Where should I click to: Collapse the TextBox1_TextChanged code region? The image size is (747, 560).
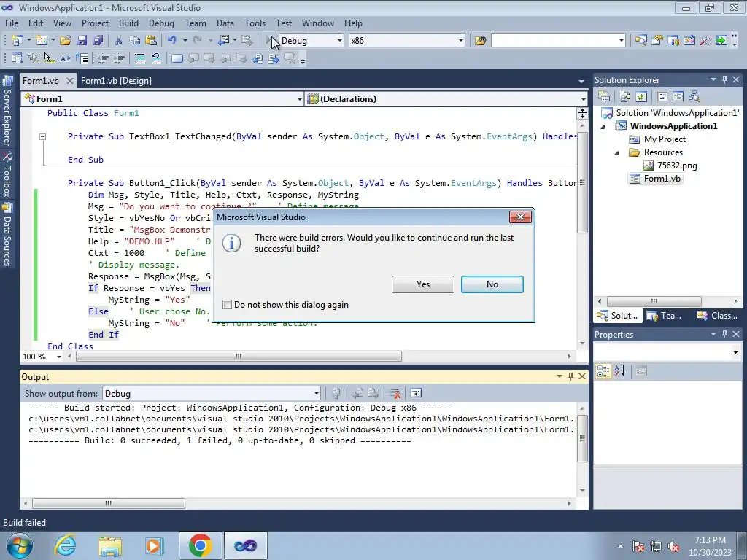coord(42,136)
